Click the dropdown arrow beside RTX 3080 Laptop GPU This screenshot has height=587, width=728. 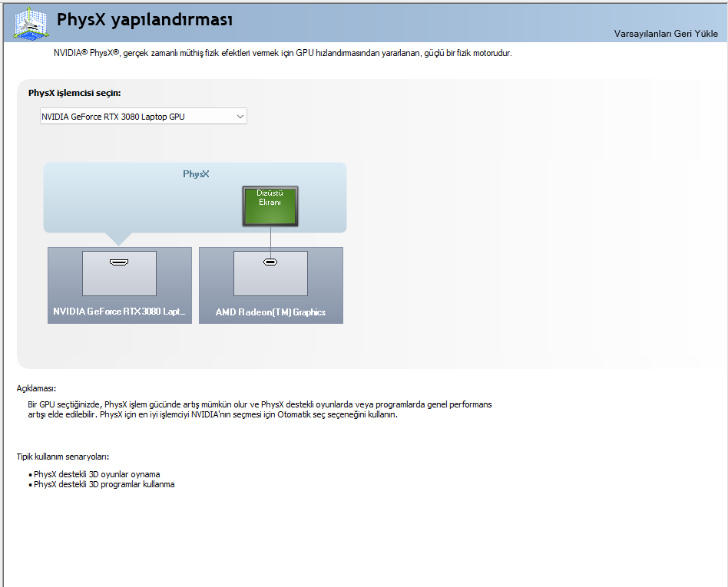[240, 117]
